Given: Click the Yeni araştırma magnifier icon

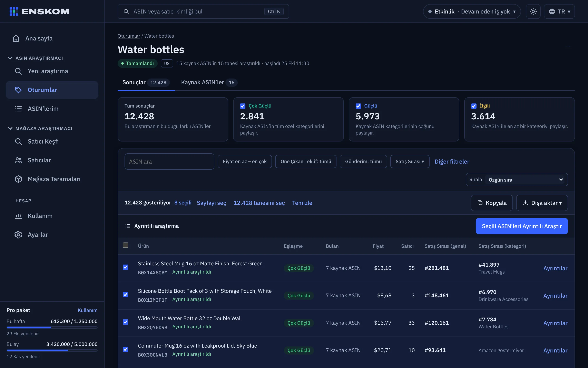Looking at the screenshot, I should pyautogui.click(x=18, y=71).
